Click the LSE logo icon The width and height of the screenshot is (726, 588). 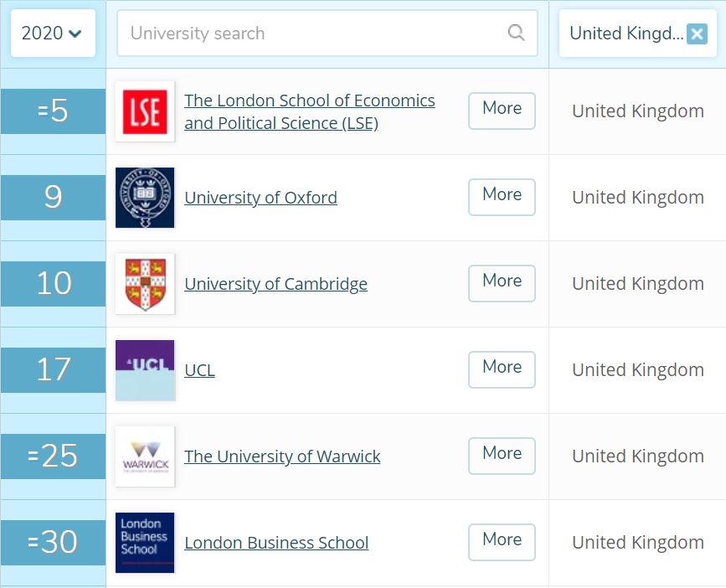coord(145,111)
